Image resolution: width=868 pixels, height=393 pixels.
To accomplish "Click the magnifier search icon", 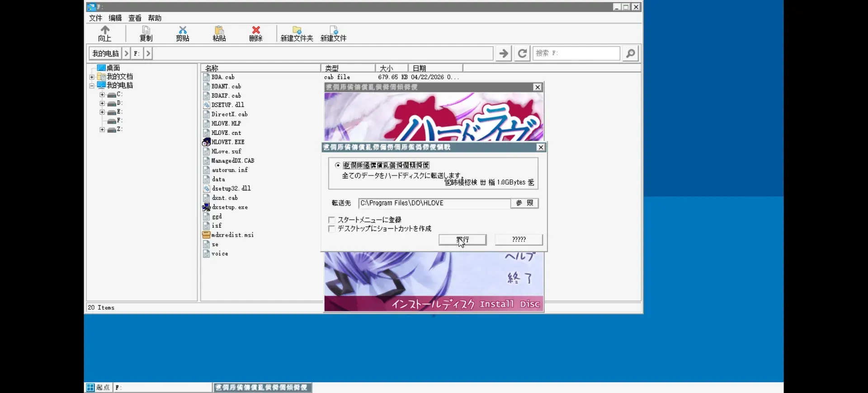I will [631, 53].
